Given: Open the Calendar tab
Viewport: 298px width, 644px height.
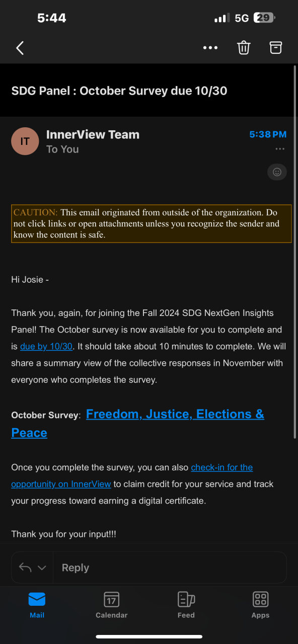Looking at the screenshot, I should 111,605.
